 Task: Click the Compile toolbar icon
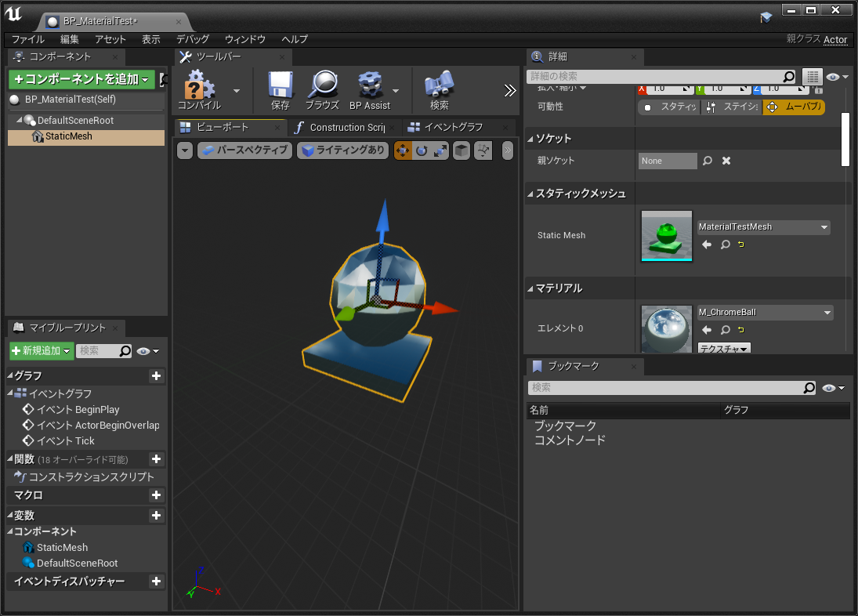[198, 90]
